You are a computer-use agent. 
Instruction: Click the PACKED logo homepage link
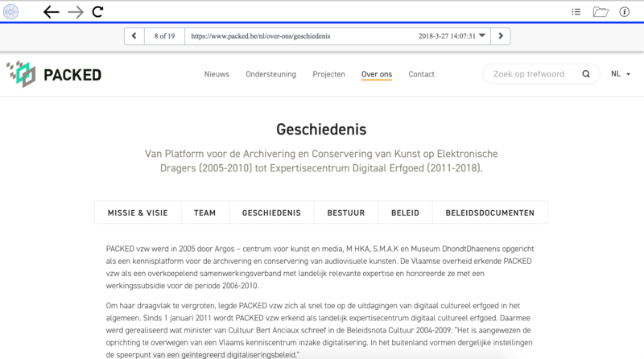pos(54,75)
